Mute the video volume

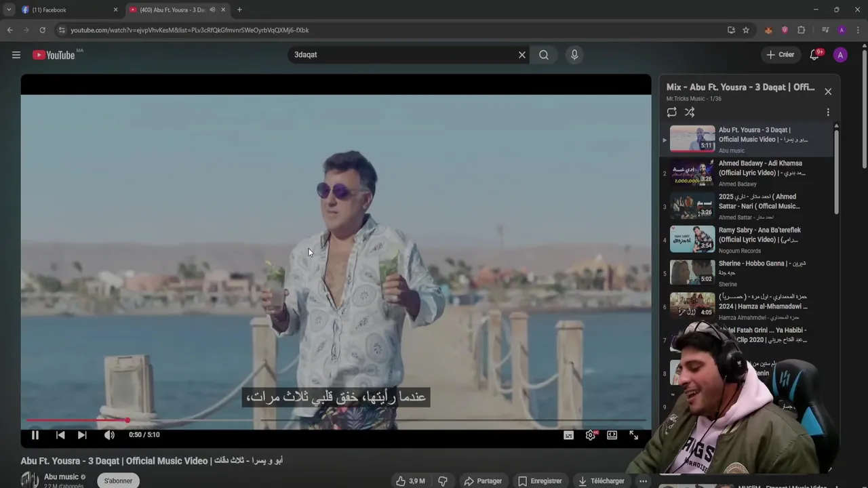click(x=109, y=435)
